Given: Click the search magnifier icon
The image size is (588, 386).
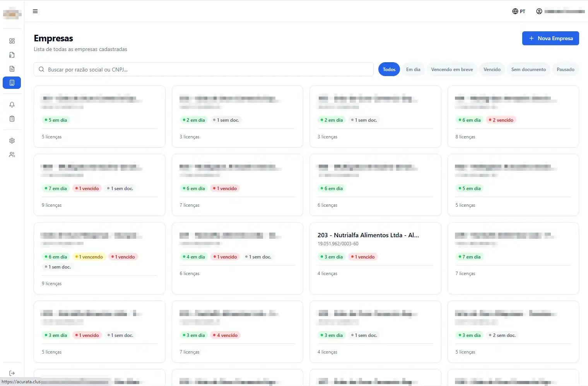Looking at the screenshot, I should tap(41, 70).
